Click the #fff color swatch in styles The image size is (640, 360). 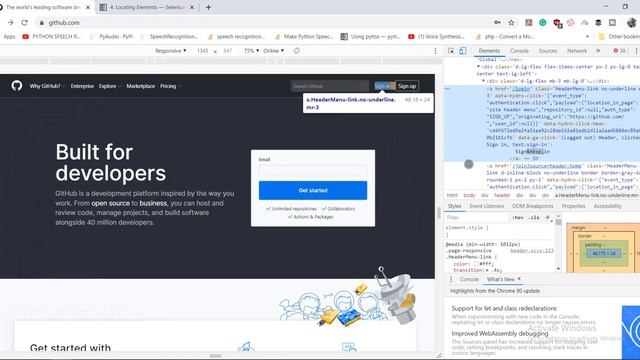click(476, 264)
